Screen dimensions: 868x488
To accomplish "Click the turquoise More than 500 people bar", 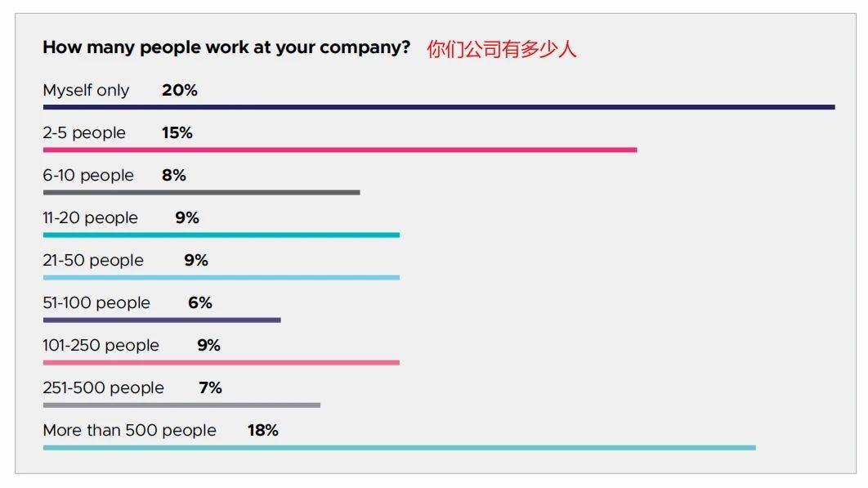I will (x=400, y=448).
